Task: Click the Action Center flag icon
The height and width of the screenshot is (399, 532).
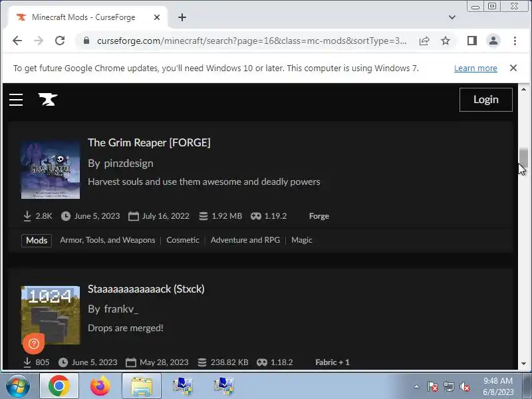Action: pos(433,386)
